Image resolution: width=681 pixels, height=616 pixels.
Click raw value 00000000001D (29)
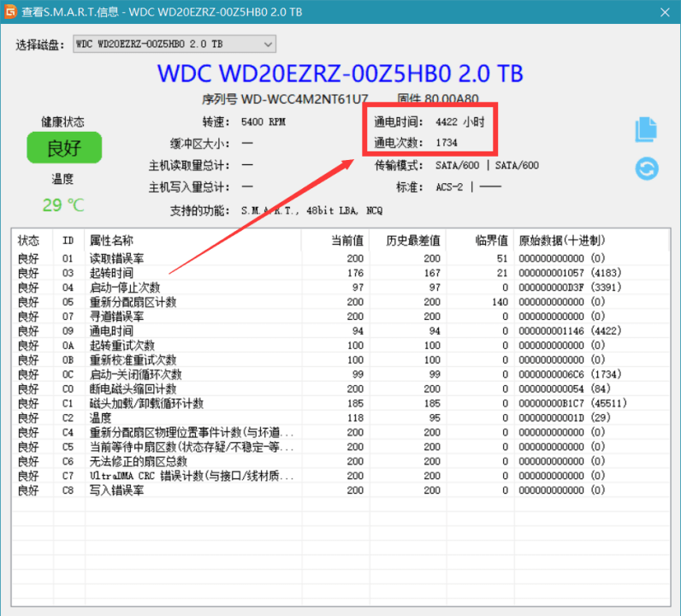[565, 418]
